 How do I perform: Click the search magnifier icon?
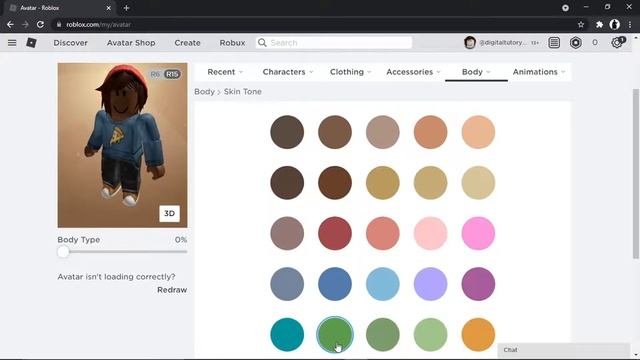[262, 42]
